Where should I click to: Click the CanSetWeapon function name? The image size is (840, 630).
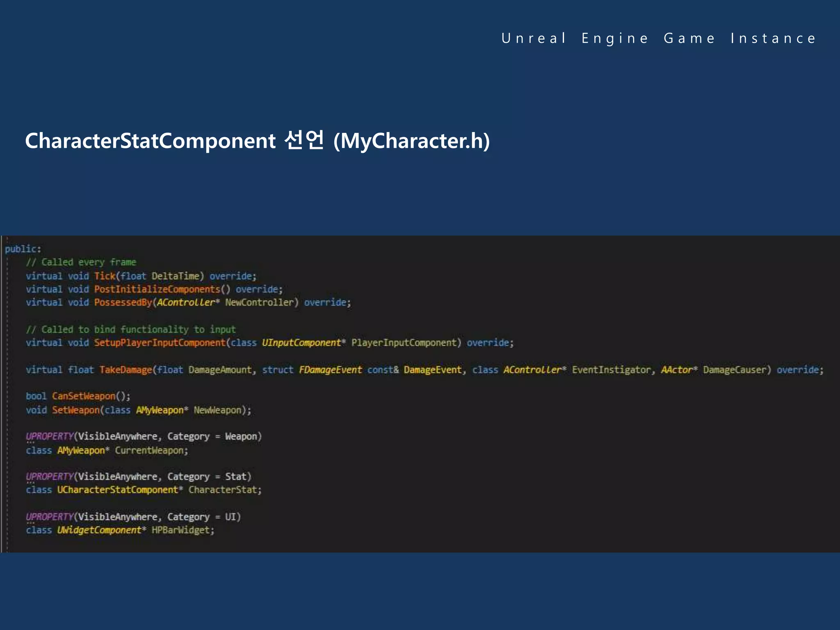click(84, 396)
